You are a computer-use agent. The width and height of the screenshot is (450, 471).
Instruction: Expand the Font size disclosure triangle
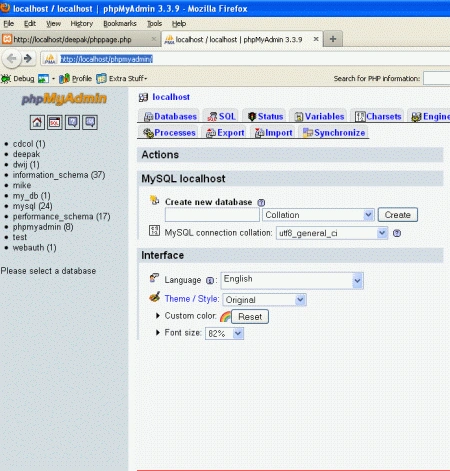click(x=158, y=332)
